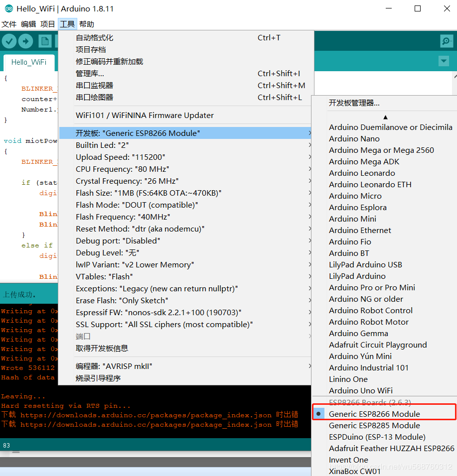Select the Arduino Micro board
This screenshot has height=476, width=457.
click(384, 196)
